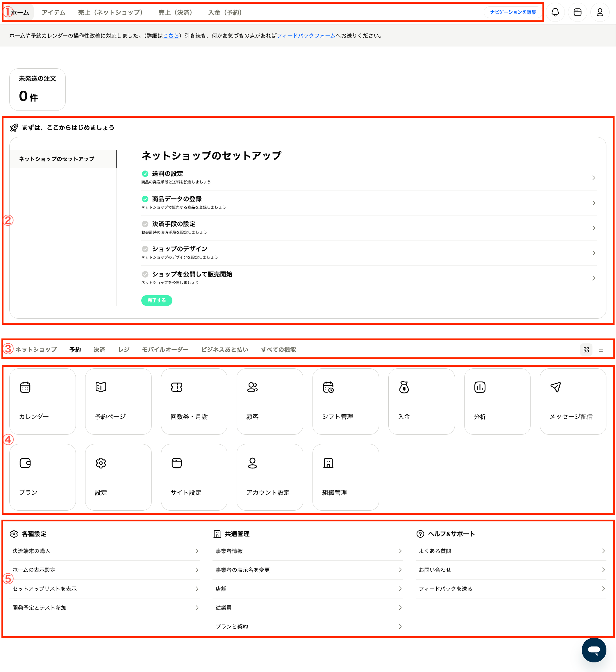
Task: Open the ショップのデザイン row chevron
Action: coord(593,253)
